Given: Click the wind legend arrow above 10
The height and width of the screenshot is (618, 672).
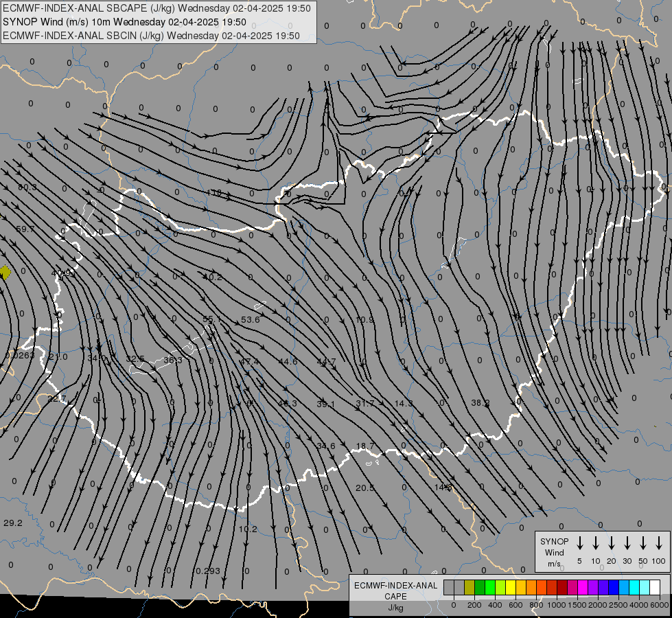Looking at the screenshot, I should (x=596, y=542).
